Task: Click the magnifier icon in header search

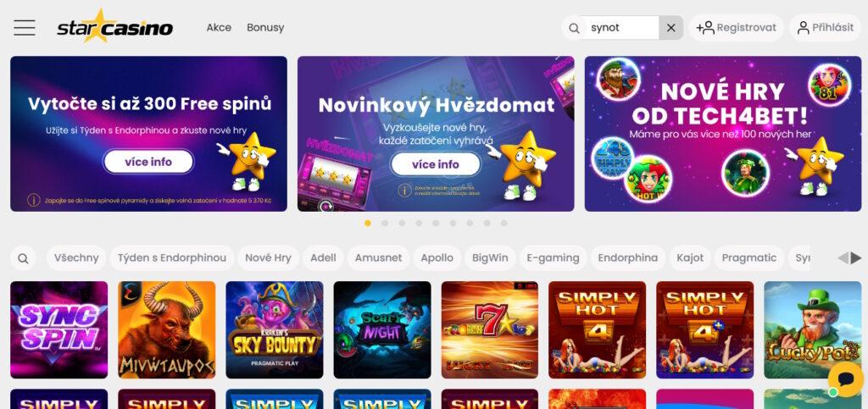Action: click(x=575, y=28)
